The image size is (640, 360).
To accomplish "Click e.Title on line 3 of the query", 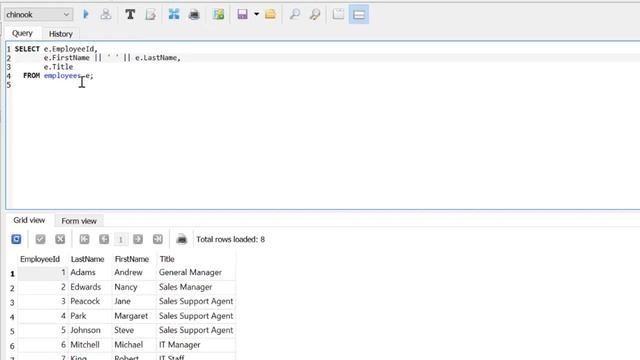I will [58, 67].
